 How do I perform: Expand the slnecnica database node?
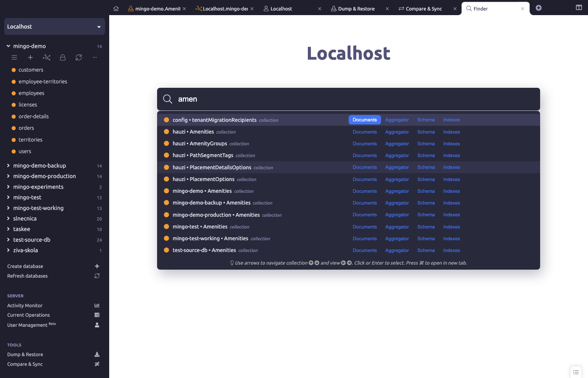pyautogui.click(x=8, y=219)
